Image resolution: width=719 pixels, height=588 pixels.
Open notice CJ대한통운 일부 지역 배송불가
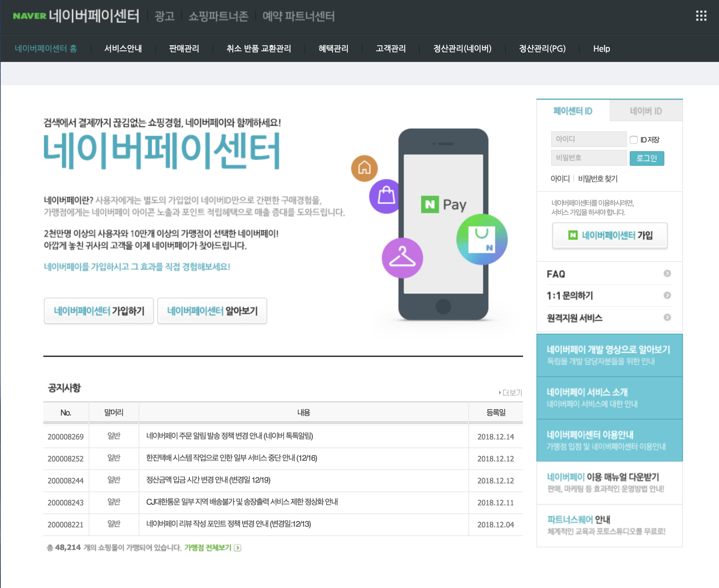tap(242, 502)
